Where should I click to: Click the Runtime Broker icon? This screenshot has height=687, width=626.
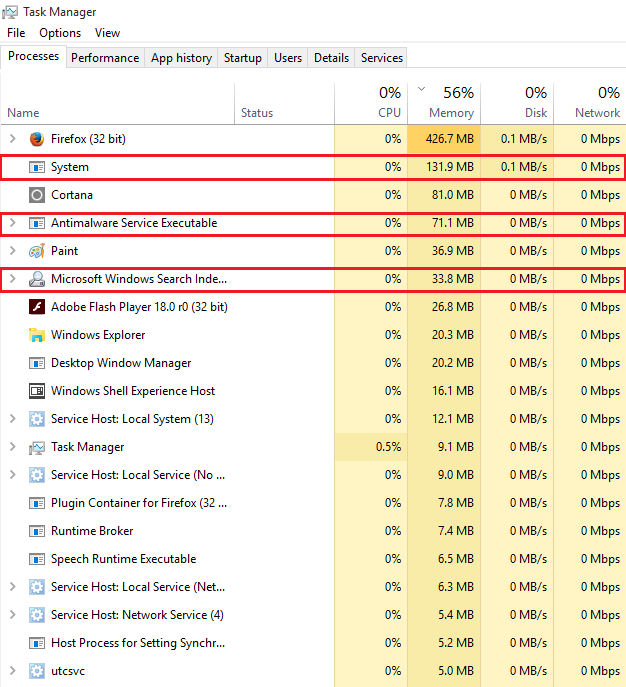point(37,531)
